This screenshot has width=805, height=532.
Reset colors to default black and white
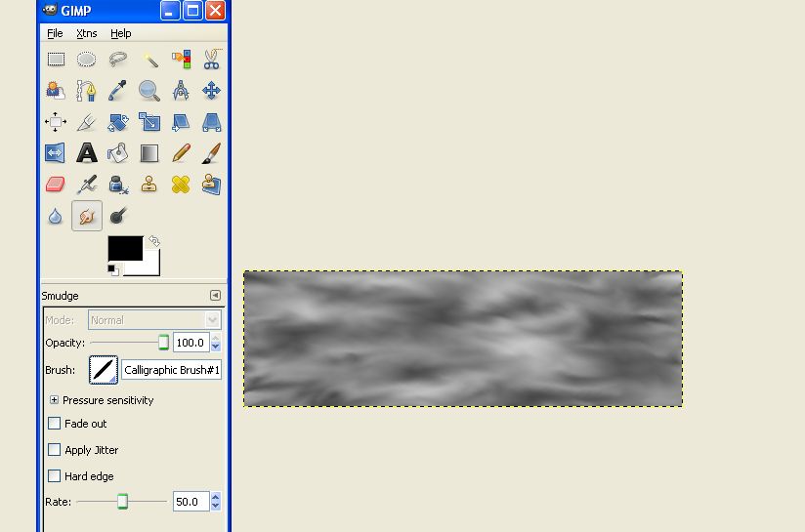click(113, 269)
